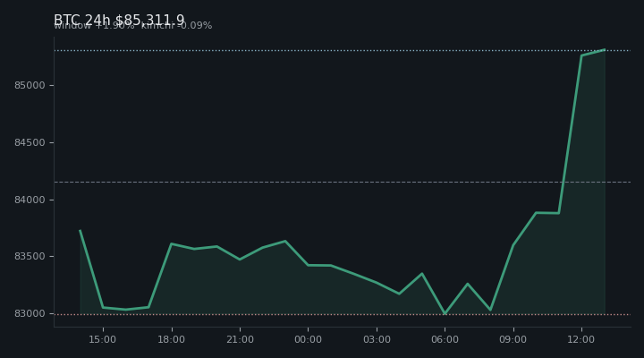The height and width of the screenshot is (358, 644).
Task: Click the price line's first data point
Action: (x=80, y=230)
